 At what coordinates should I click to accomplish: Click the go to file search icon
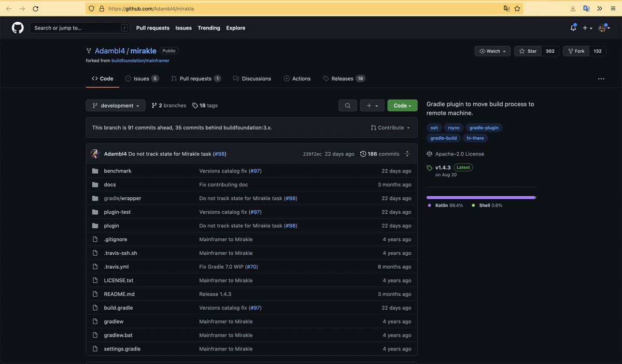[347, 106]
